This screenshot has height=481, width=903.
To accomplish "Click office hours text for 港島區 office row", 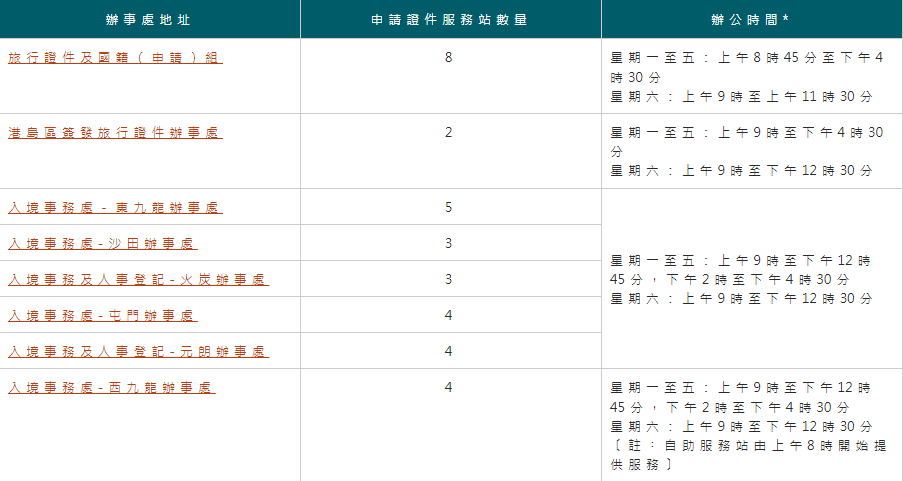I will (x=746, y=151).
